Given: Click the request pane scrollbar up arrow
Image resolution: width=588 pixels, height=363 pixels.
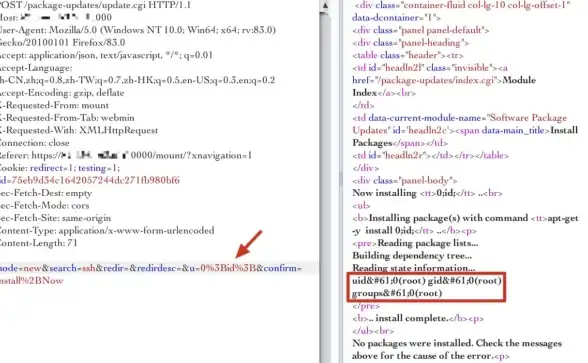Looking at the screenshot, I should (325, 6).
